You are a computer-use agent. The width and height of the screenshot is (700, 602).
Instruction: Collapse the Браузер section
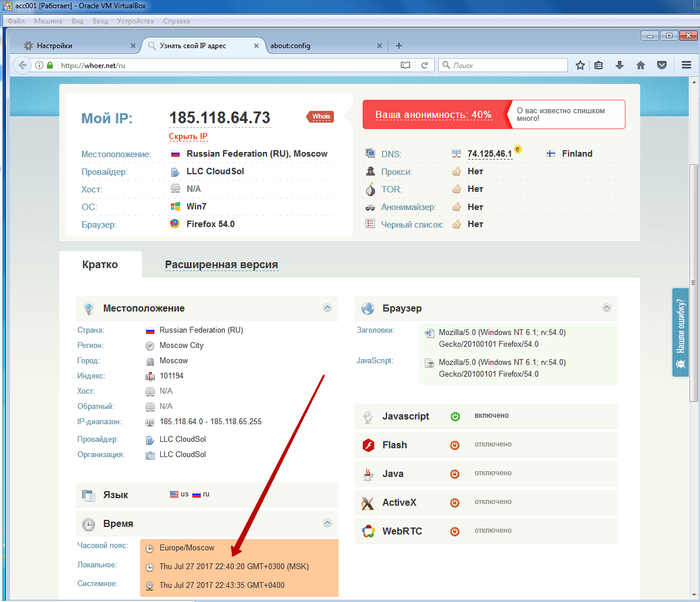[606, 307]
